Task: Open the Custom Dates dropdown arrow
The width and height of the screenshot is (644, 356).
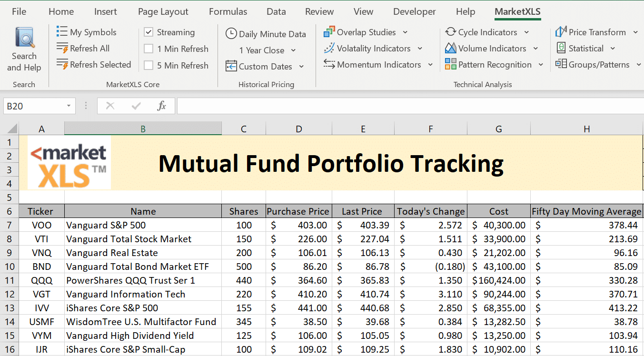Action: tap(301, 67)
